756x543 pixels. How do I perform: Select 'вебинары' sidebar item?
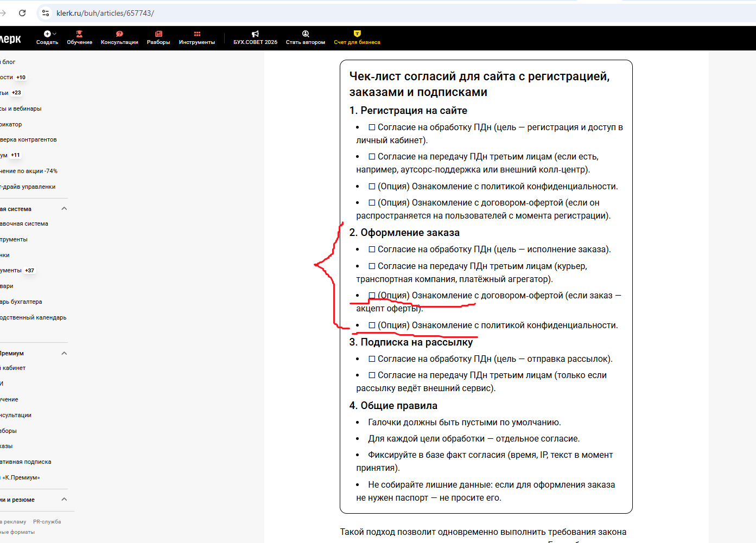coord(22,109)
